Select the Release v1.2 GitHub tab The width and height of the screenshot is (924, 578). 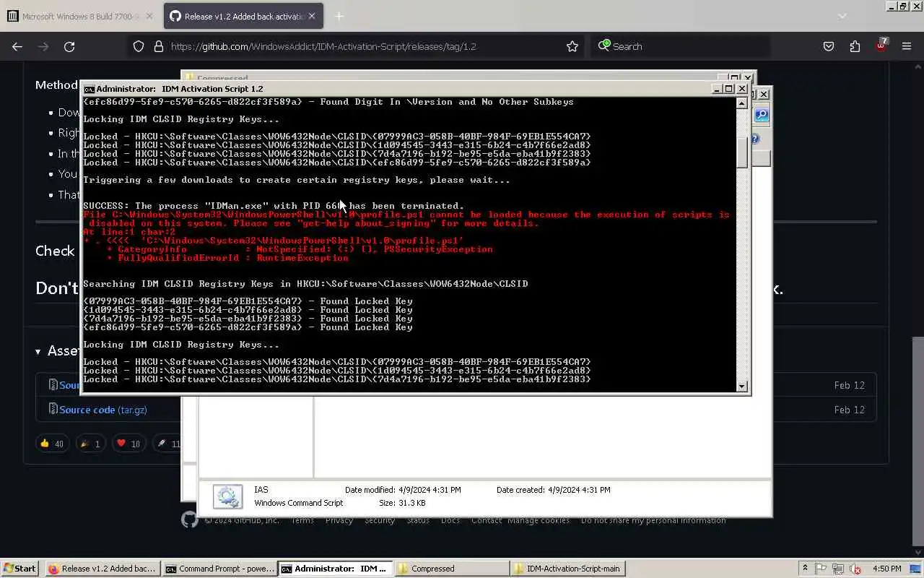244,16
